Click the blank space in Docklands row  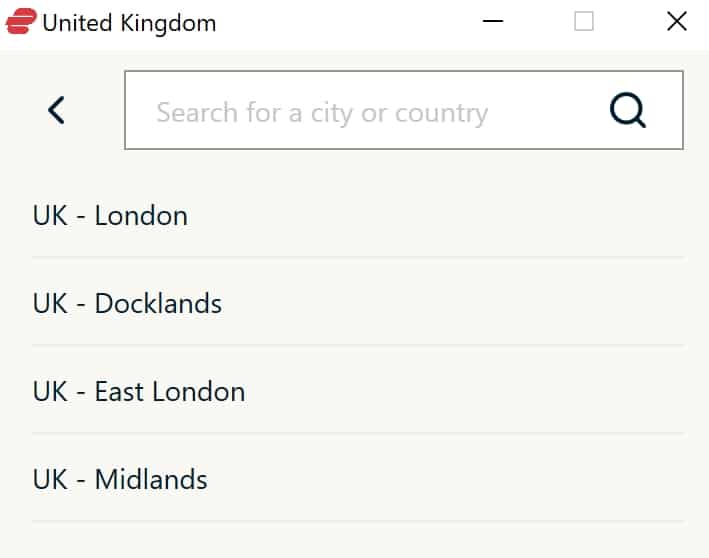452,303
